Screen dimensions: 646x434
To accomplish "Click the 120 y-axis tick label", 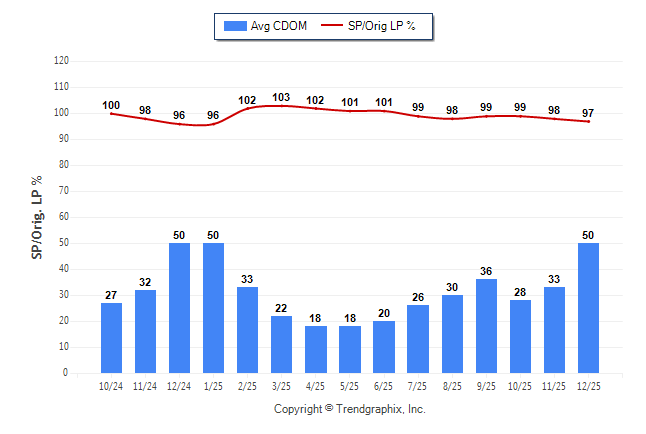I will 61,61.
